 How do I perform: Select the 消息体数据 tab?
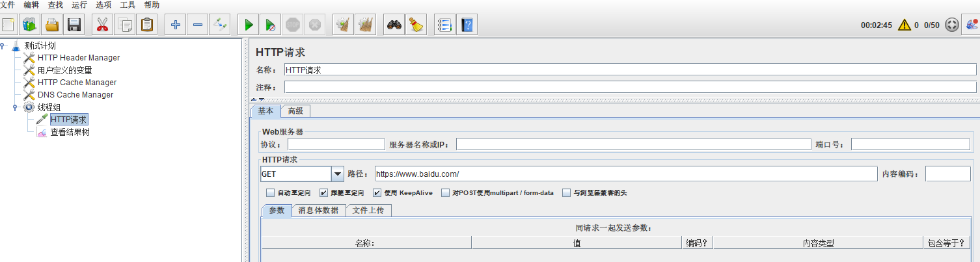pyautogui.click(x=318, y=210)
